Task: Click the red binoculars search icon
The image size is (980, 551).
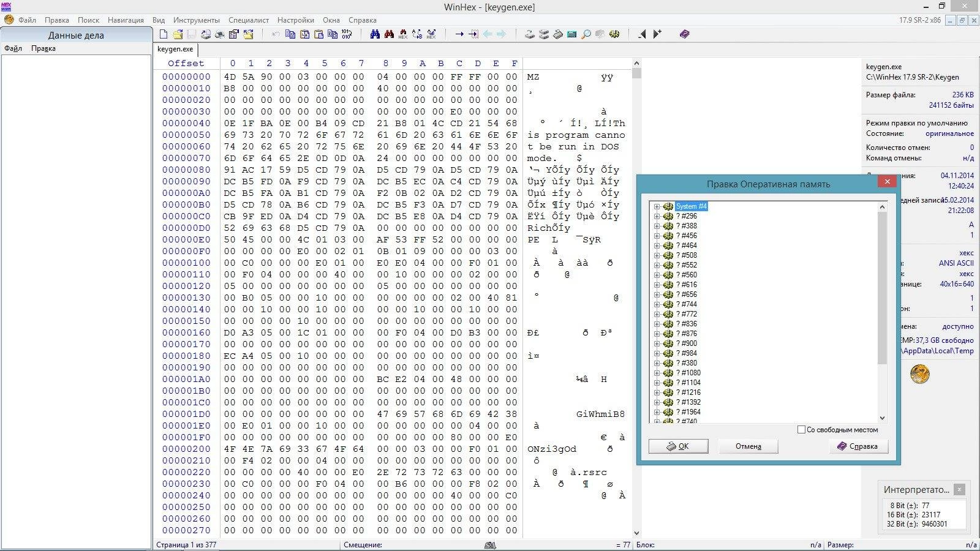Action: point(389,34)
